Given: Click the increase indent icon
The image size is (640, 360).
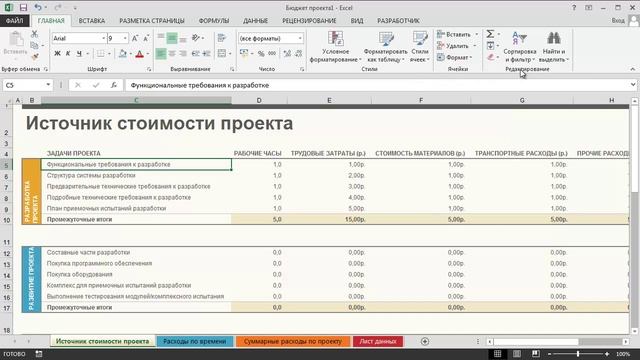Looking at the screenshot, I should [x=207, y=53].
